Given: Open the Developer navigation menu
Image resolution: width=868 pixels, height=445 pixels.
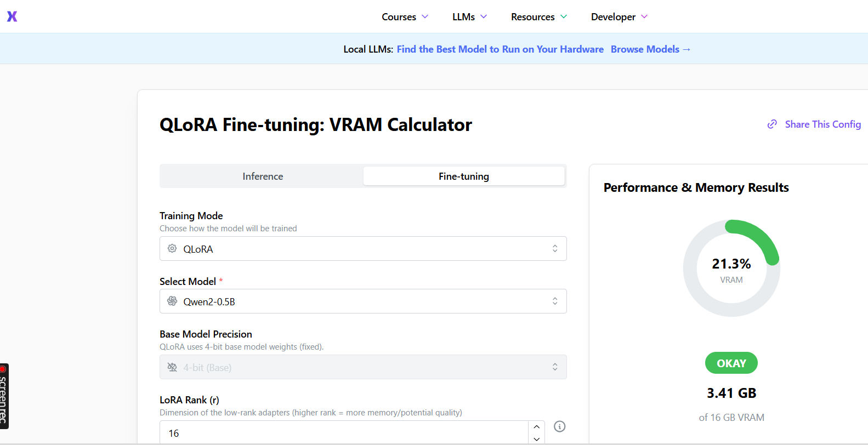Looking at the screenshot, I should pos(619,17).
